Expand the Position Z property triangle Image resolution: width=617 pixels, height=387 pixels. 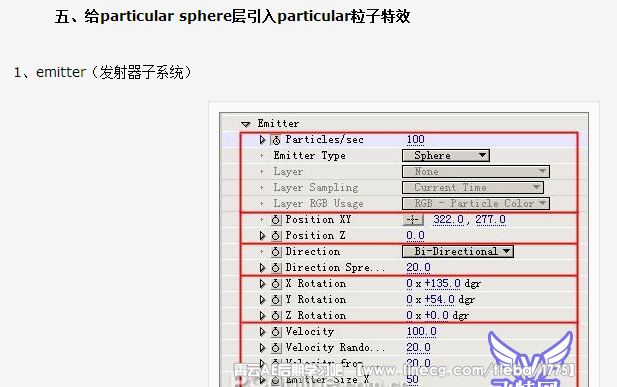262,236
